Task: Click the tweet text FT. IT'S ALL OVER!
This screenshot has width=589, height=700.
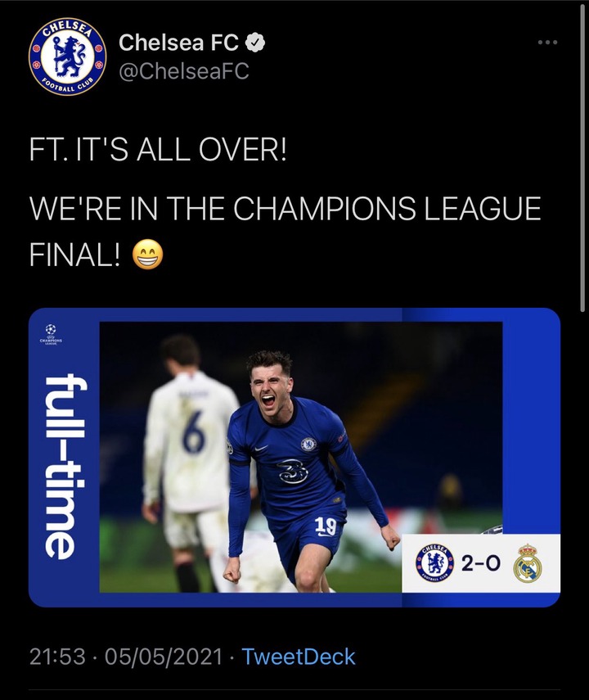Action: coord(158,150)
